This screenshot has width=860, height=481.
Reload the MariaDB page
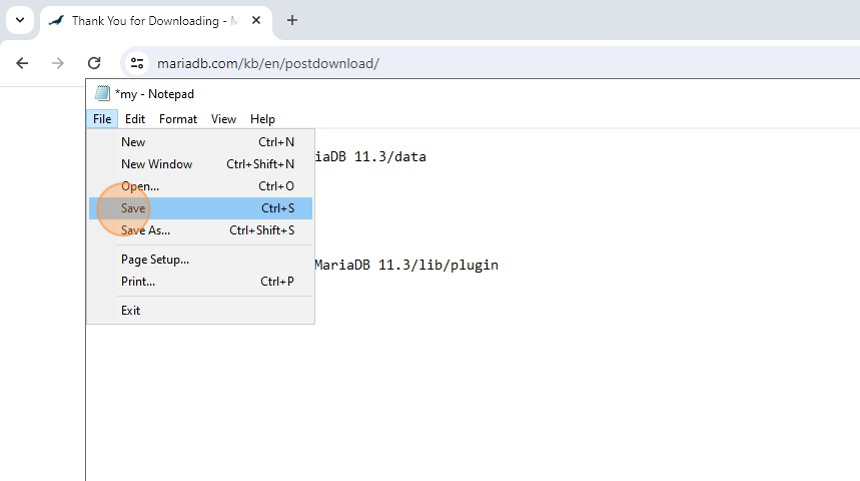[94, 63]
